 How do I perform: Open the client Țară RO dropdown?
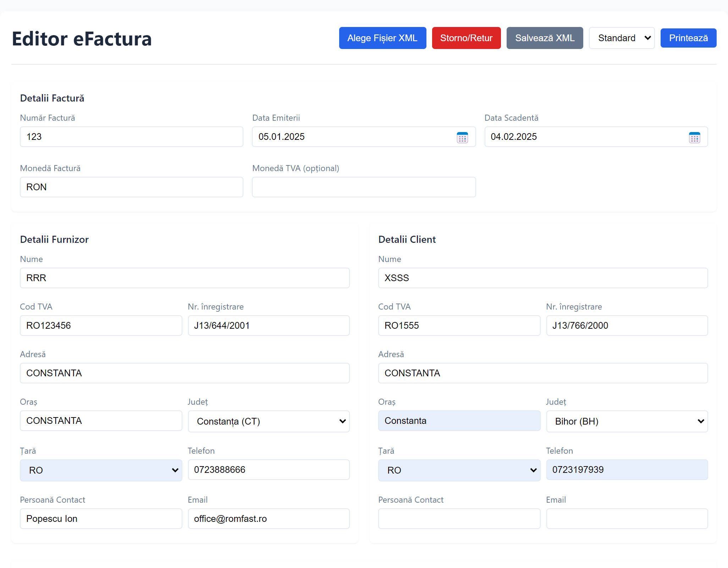(459, 470)
